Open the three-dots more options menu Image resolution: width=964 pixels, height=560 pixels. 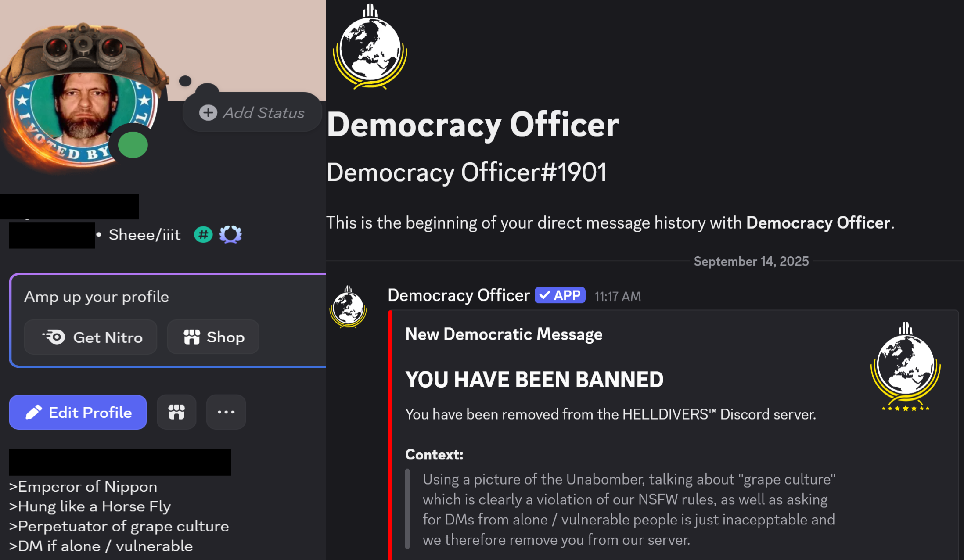226,412
